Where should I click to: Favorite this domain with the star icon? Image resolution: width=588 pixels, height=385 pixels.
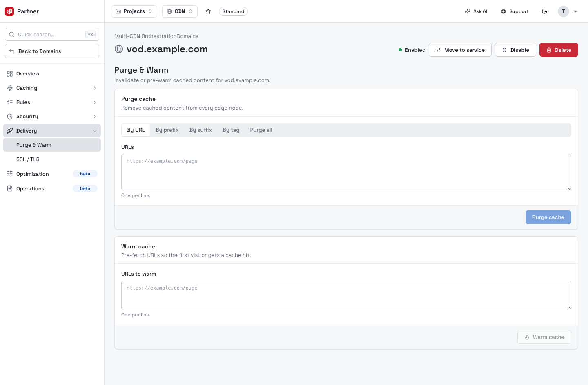[x=208, y=11]
